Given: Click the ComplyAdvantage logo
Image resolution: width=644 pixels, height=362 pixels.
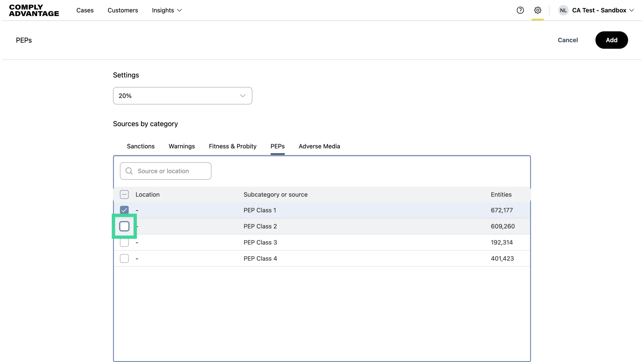Looking at the screenshot, I should (34, 10).
